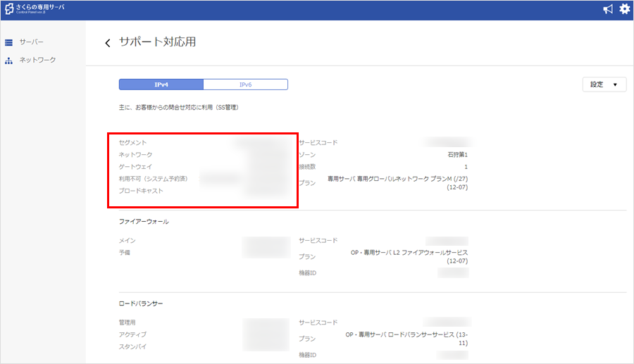634x364 pixels.
Task: Click the さくらの専用サーバ header title
Action: click(39, 8)
